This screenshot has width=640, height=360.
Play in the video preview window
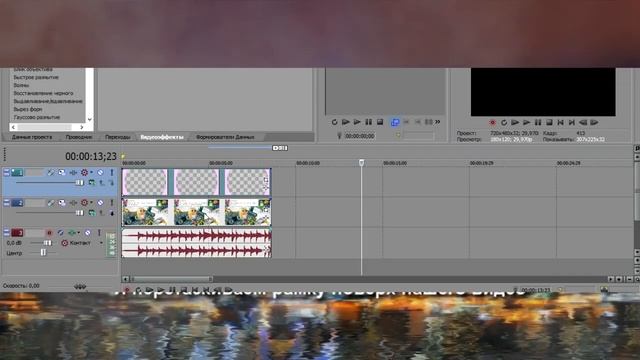(527, 122)
